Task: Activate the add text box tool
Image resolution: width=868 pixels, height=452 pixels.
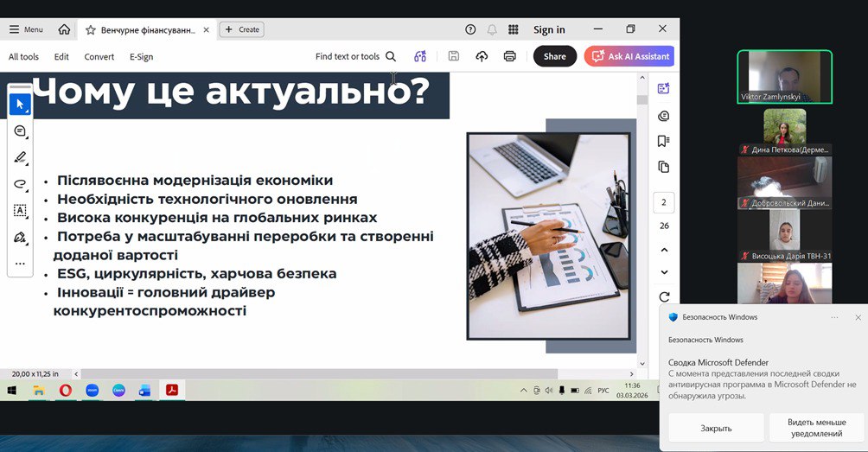Action: [20, 210]
